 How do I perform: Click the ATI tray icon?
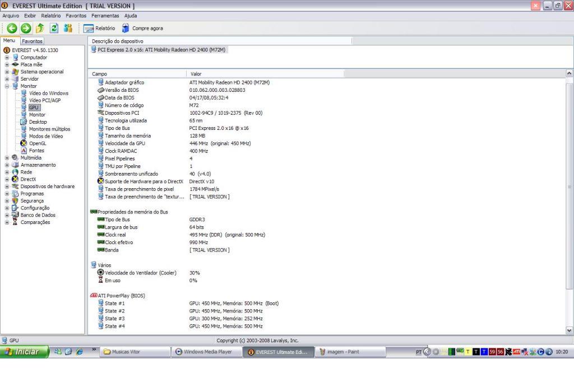(x=516, y=352)
